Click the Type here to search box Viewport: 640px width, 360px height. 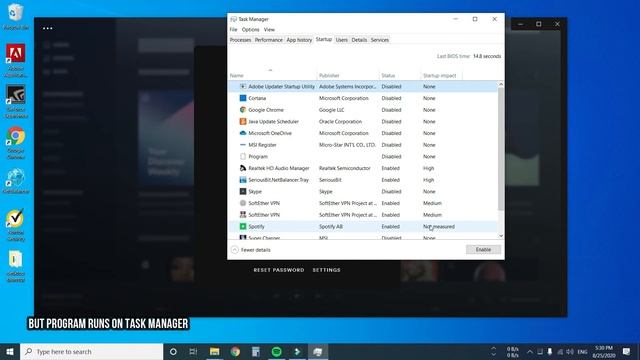(91, 351)
